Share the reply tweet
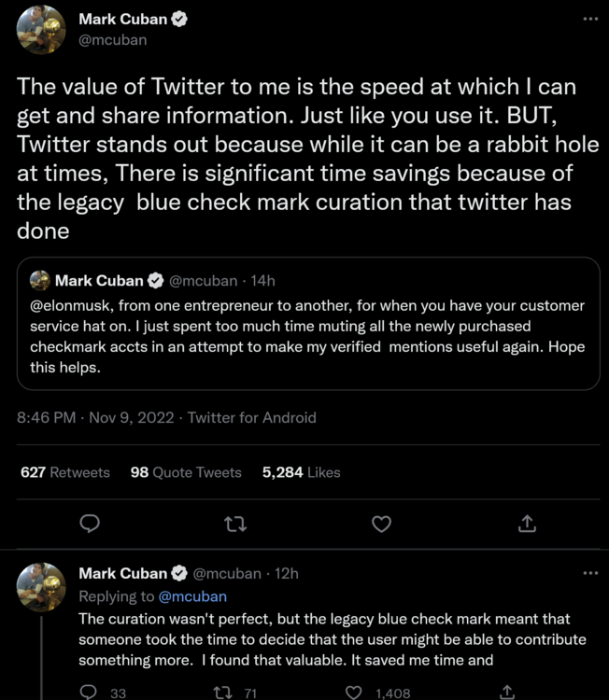Viewport: 609px width, 700px height. pos(507,692)
